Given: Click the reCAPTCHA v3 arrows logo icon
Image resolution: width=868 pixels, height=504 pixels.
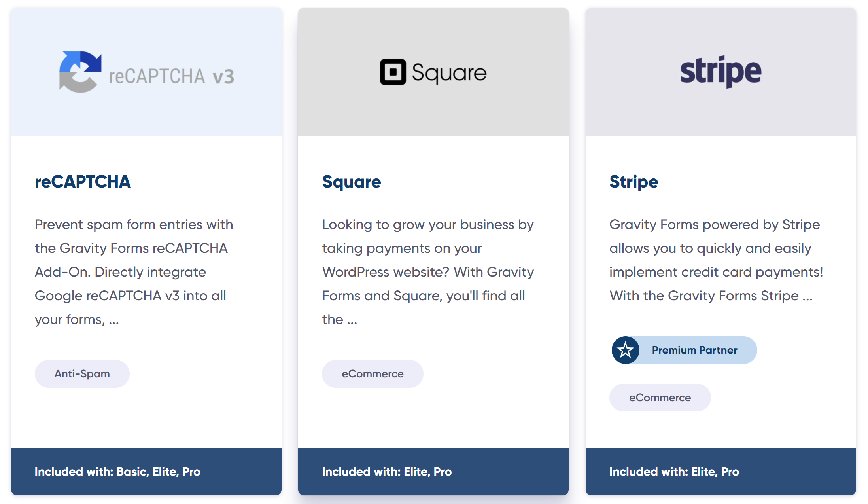Looking at the screenshot, I should point(80,72).
